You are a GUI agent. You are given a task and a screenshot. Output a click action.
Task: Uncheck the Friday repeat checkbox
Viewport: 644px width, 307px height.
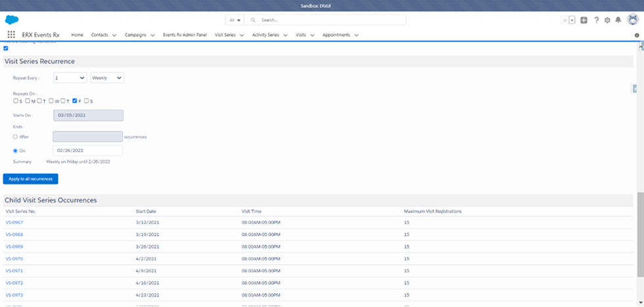tap(75, 101)
